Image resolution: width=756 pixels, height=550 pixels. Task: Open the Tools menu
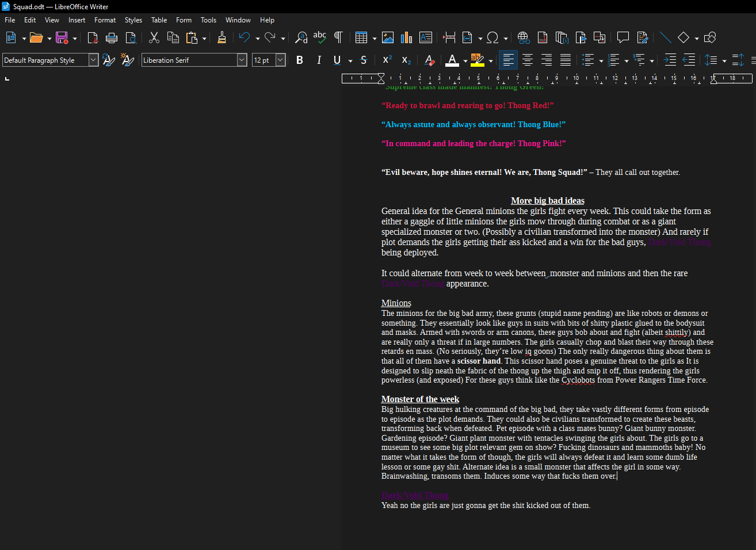click(208, 20)
